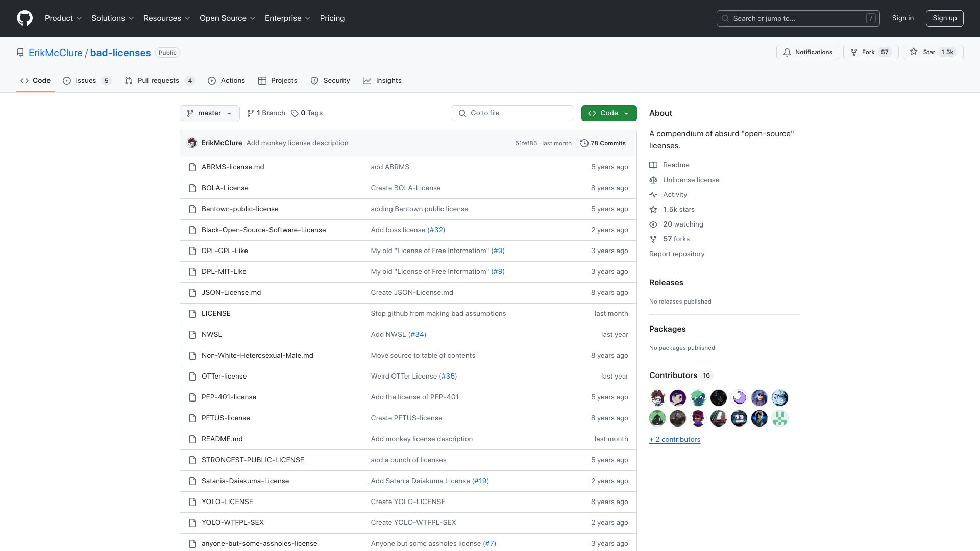The image size is (980, 551).
Task: Click the eye icon next to 20 watching
Action: pyautogui.click(x=653, y=224)
